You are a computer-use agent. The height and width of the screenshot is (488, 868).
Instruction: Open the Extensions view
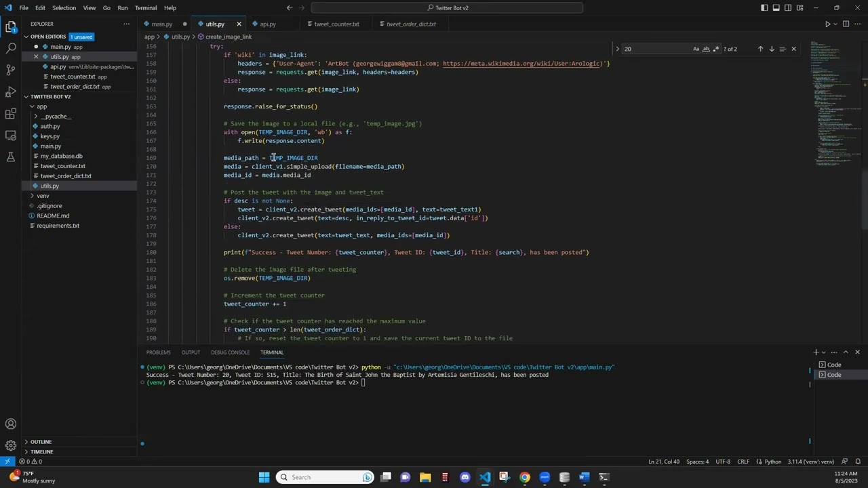point(11,113)
